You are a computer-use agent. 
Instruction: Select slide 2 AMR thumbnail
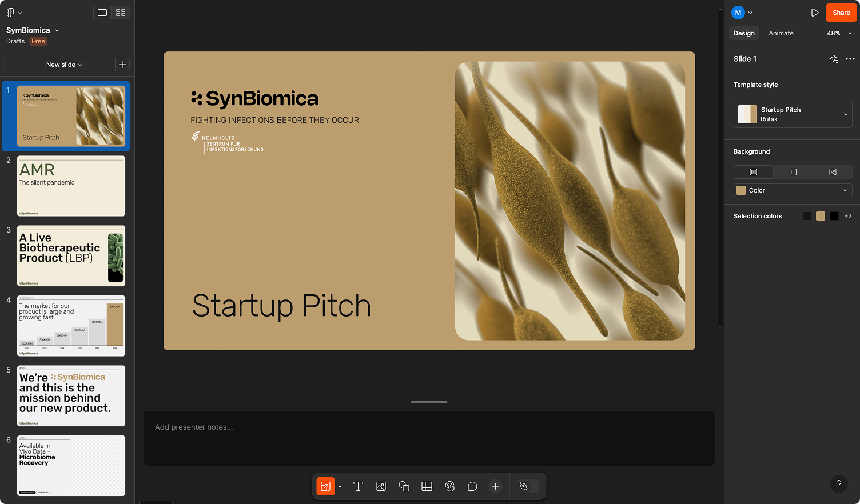[x=71, y=186]
